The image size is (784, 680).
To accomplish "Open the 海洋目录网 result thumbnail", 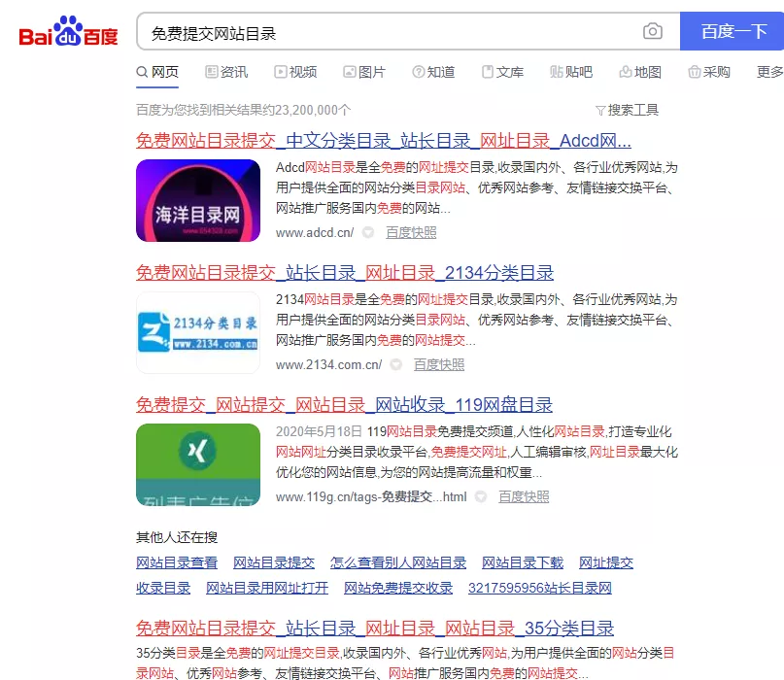I will click(198, 201).
